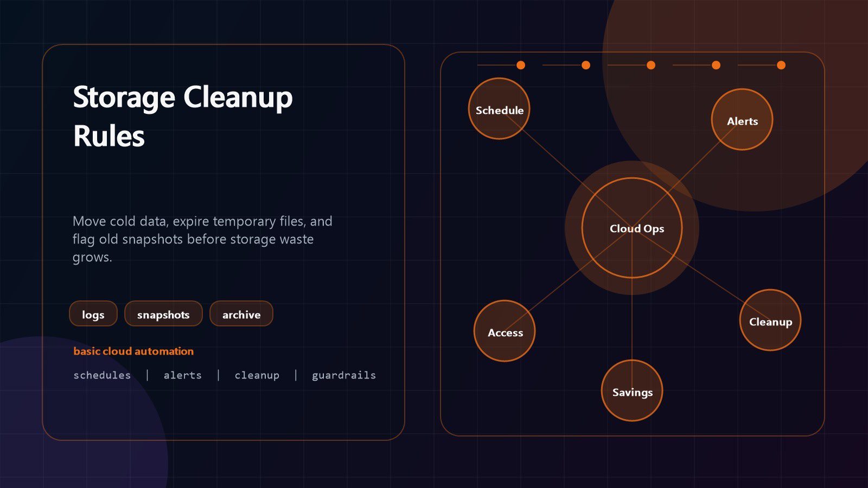Click the guardrails text item
868x488 pixels.
click(x=344, y=375)
